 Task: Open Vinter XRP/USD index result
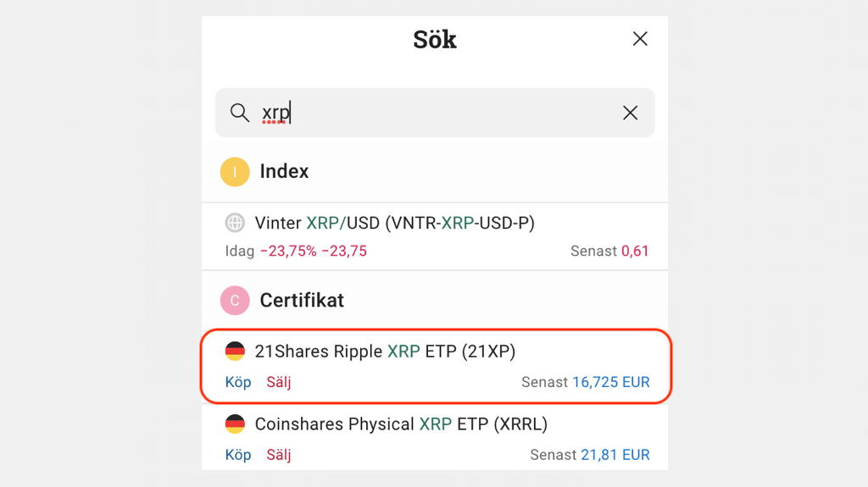(x=395, y=223)
